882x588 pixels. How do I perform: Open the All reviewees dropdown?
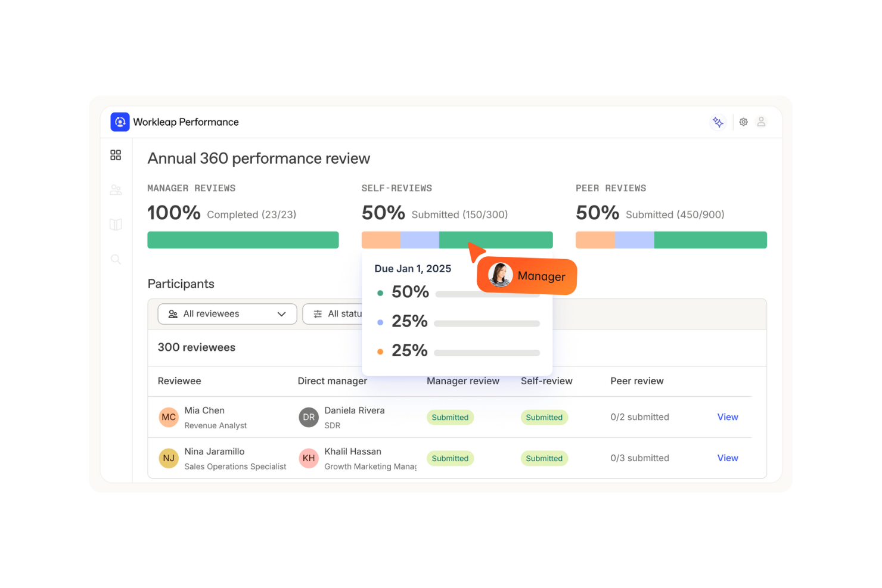pos(226,314)
